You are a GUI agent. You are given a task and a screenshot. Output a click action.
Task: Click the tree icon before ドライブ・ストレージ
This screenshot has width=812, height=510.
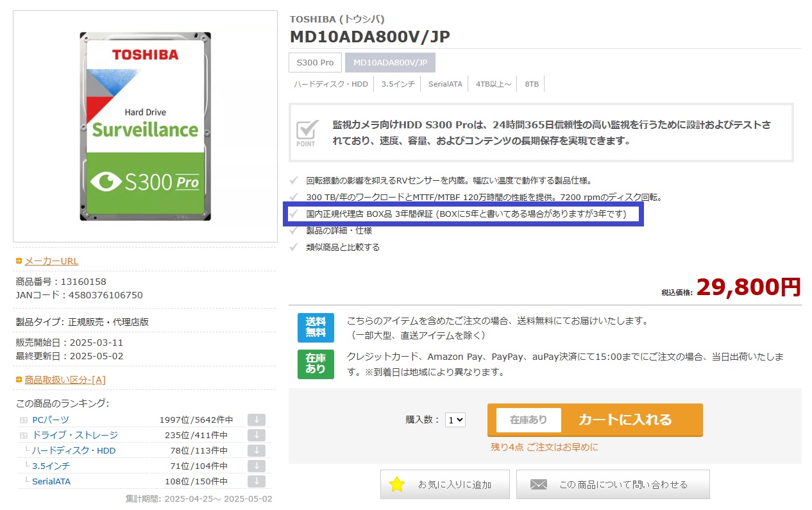tap(24, 435)
